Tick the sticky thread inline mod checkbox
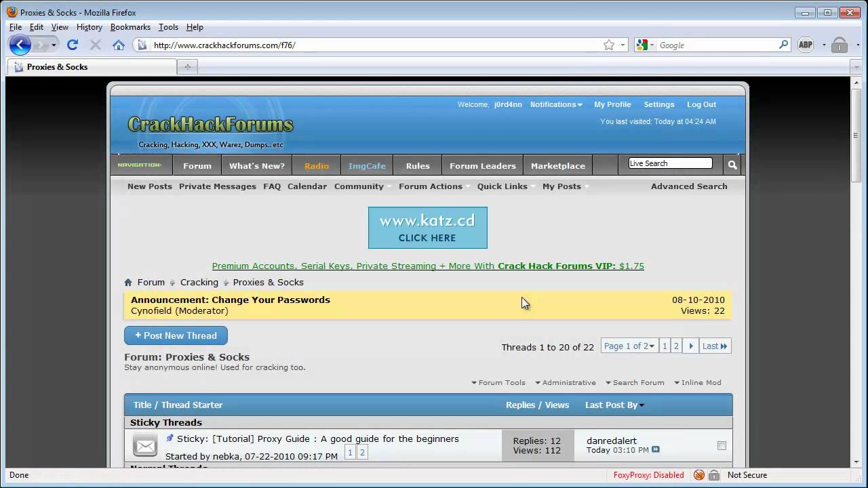The image size is (868, 488). pyautogui.click(x=722, y=445)
